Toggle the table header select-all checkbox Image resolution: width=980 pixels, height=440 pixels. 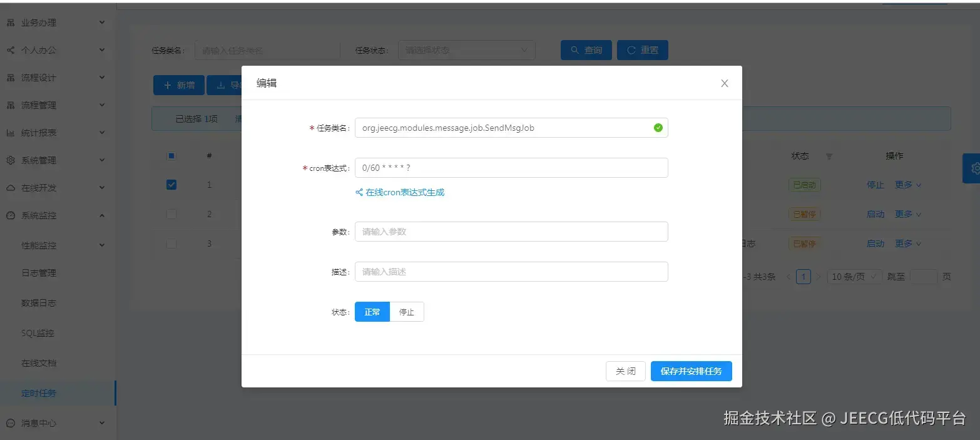pyautogui.click(x=171, y=156)
